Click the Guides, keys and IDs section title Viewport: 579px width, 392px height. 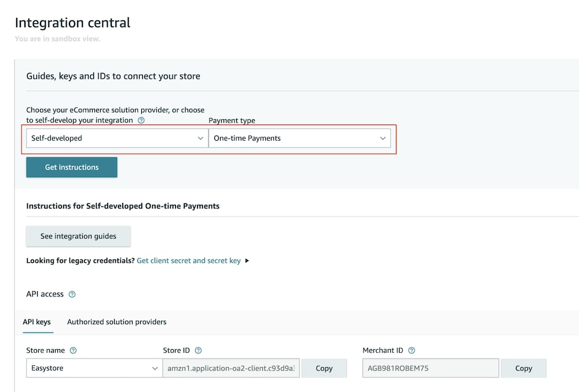pyautogui.click(x=113, y=76)
